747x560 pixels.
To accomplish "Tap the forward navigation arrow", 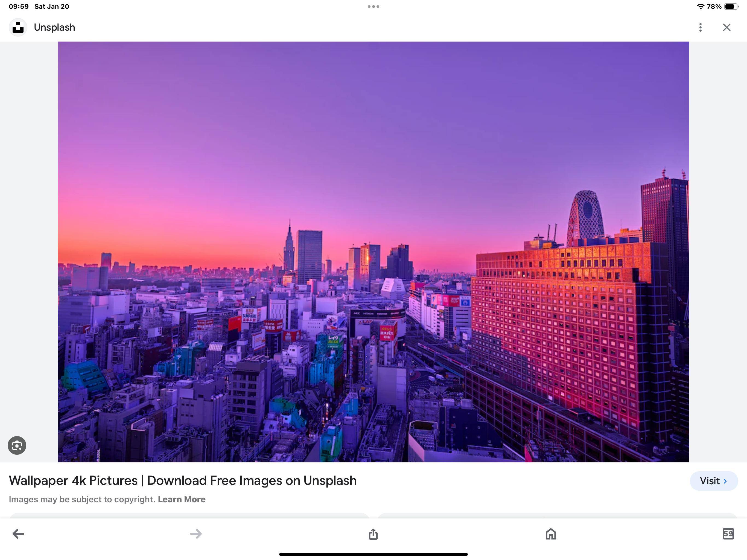I will click(x=195, y=534).
